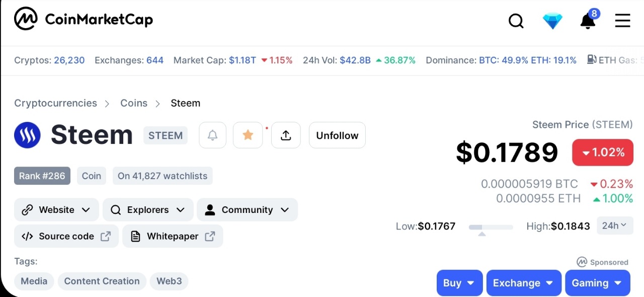Set price alert bell for Steem

213,135
